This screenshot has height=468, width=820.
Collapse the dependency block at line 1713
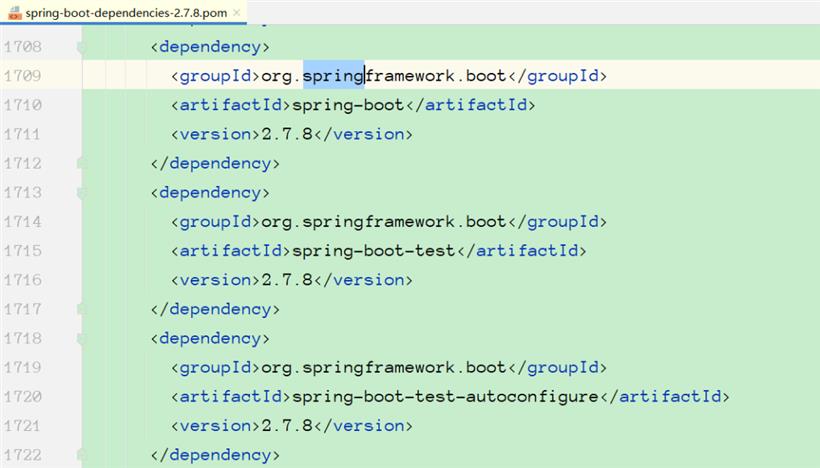point(82,193)
